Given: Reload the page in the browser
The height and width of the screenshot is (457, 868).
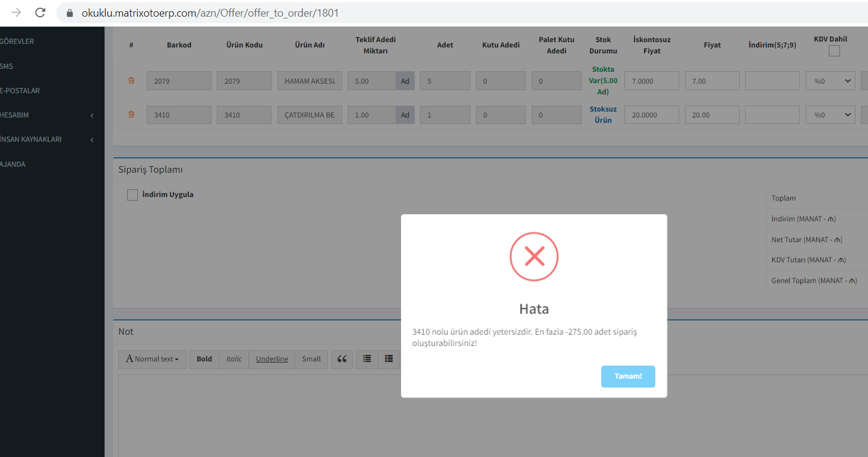Looking at the screenshot, I should [40, 12].
